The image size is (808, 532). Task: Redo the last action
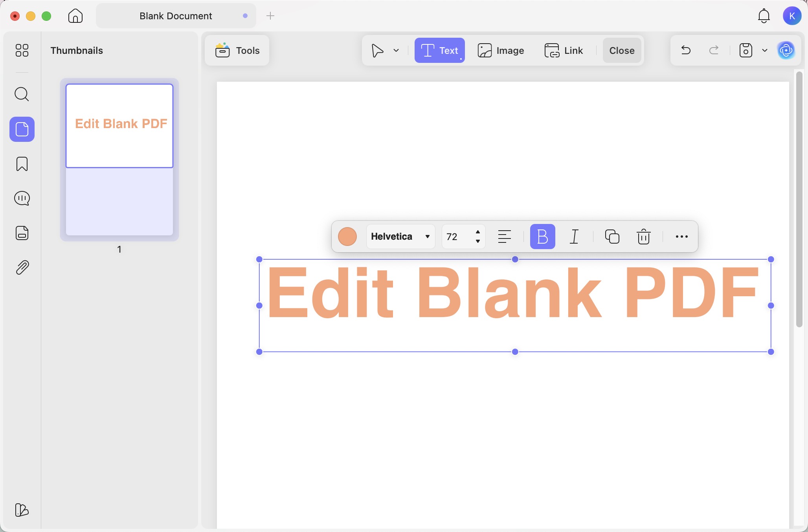tap(714, 50)
